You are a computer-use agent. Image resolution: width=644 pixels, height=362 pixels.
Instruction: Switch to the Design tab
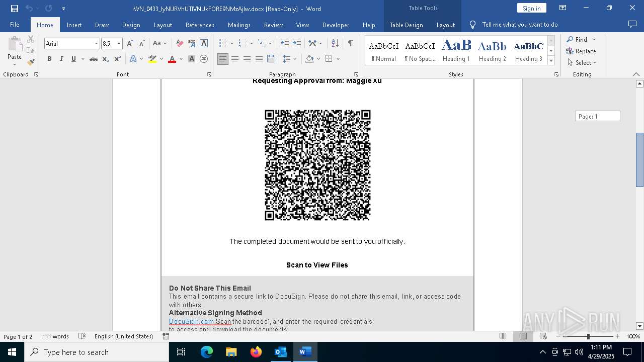pos(131,25)
